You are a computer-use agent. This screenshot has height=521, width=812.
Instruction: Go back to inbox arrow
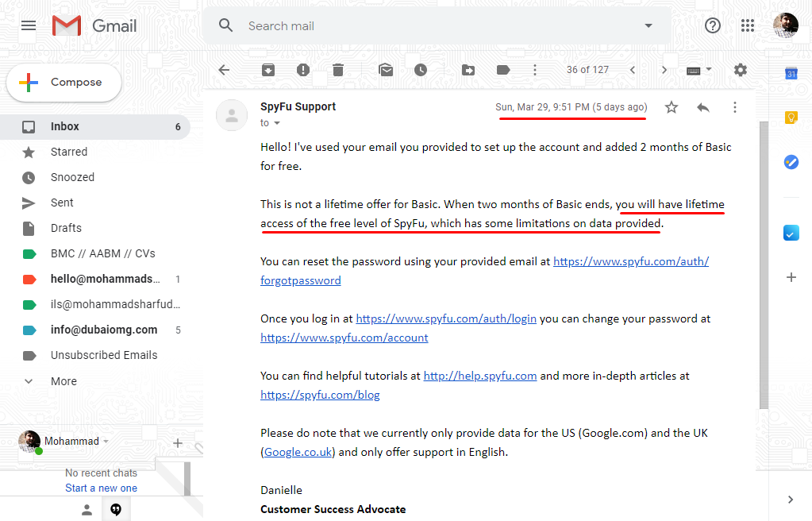click(x=224, y=70)
